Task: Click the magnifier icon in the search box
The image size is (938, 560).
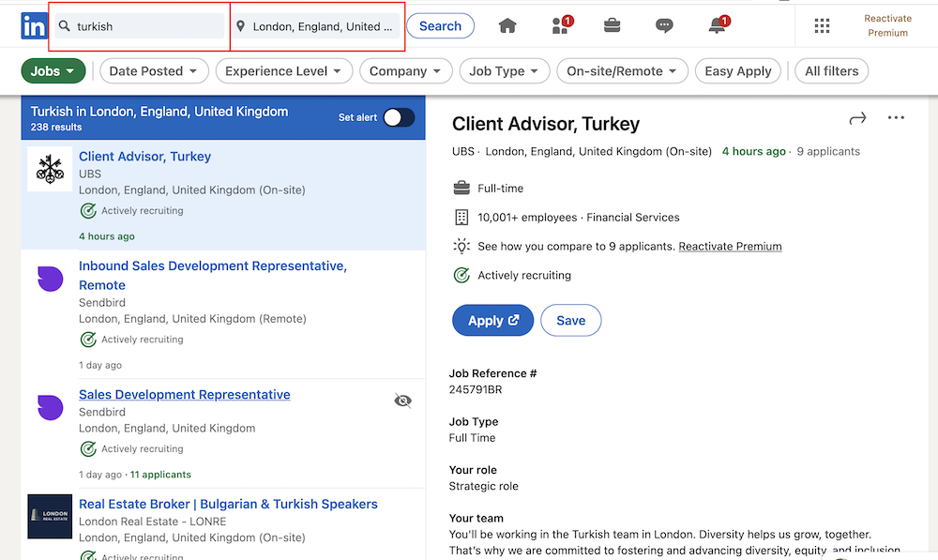Action: 65,26
